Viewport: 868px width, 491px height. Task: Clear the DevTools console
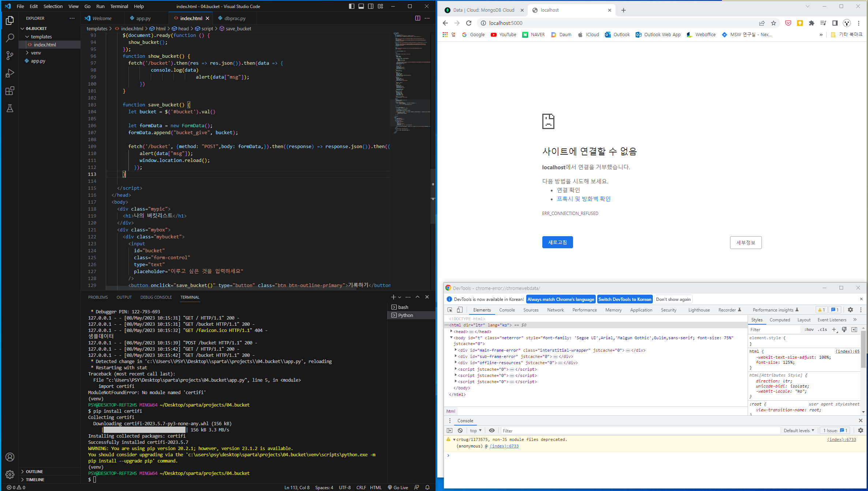coord(460,430)
